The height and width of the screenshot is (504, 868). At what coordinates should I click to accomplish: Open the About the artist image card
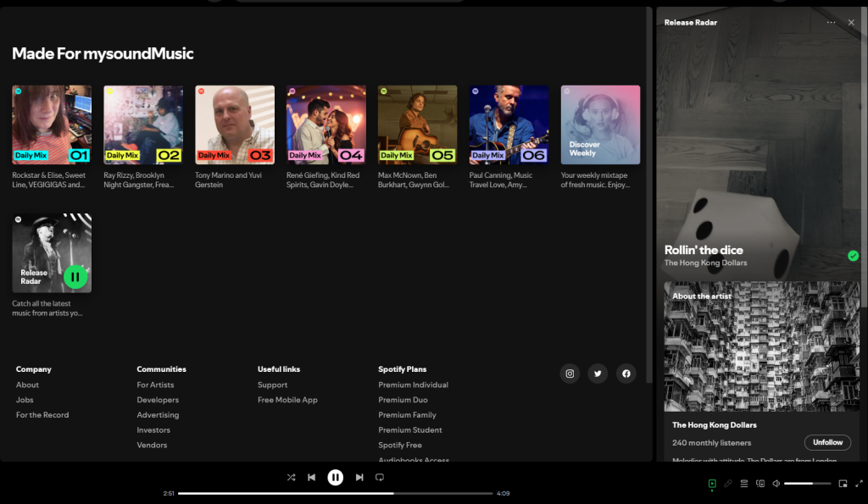pos(762,346)
